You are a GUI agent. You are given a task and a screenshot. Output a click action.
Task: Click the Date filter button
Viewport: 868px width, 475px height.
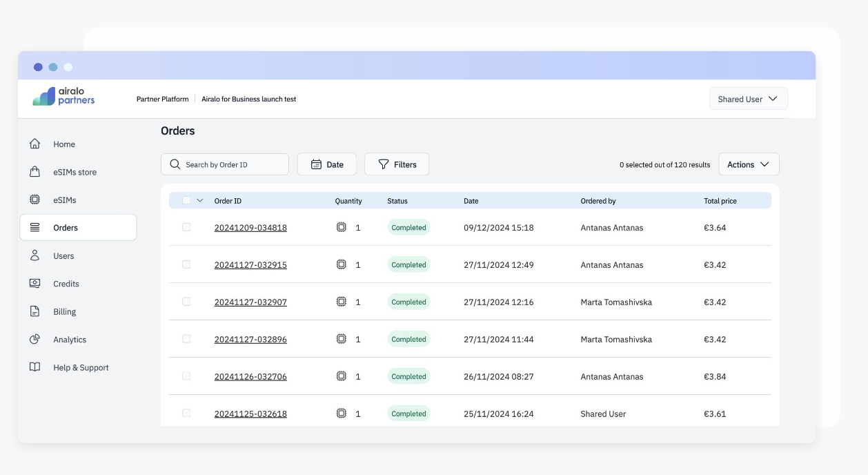tap(327, 164)
